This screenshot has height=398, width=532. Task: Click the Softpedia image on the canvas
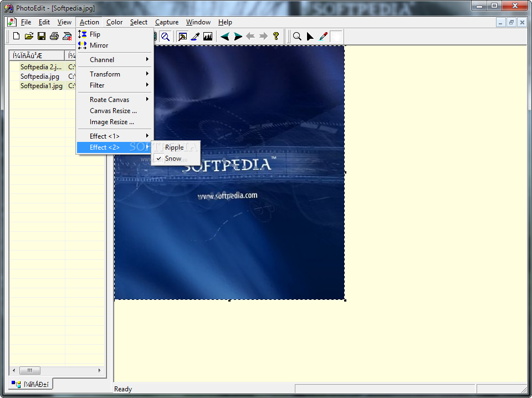(x=229, y=173)
